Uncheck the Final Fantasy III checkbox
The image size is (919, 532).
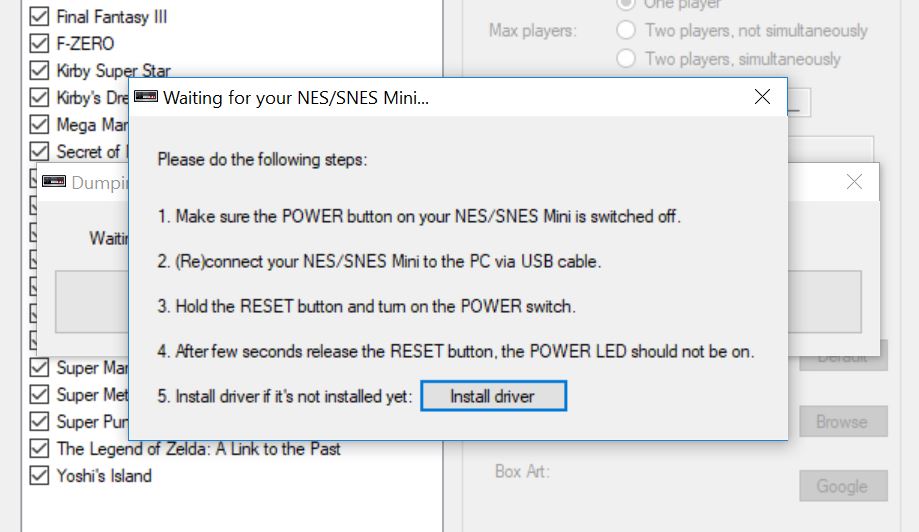[x=39, y=16]
